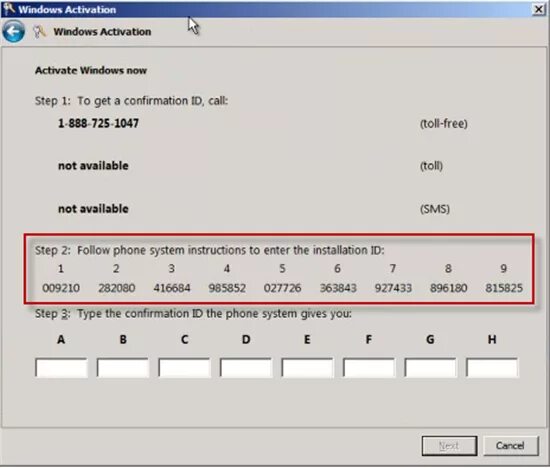Focus confirmation ID field A
The width and height of the screenshot is (550, 468).
click(61, 368)
